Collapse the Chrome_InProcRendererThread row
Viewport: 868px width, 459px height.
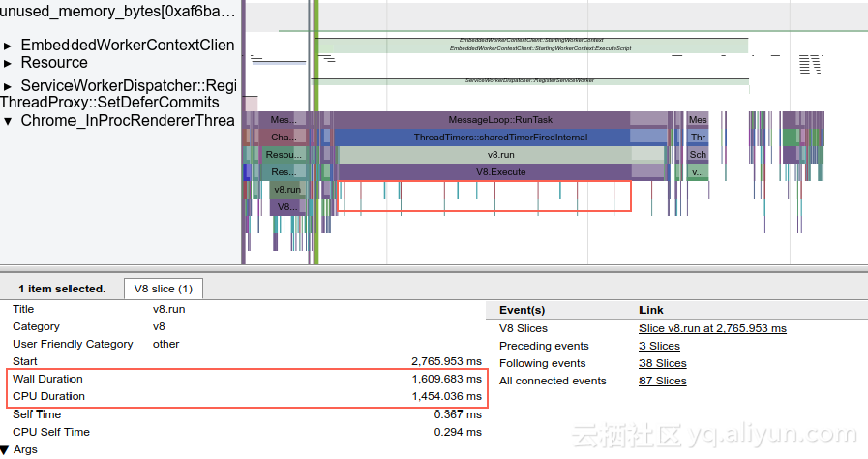(7, 121)
